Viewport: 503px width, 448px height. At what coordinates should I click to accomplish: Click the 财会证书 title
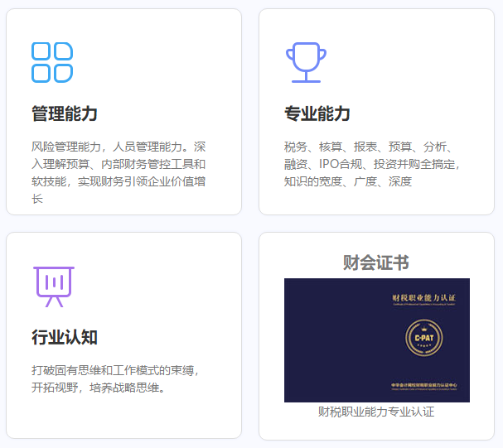click(x=376, y=263)
